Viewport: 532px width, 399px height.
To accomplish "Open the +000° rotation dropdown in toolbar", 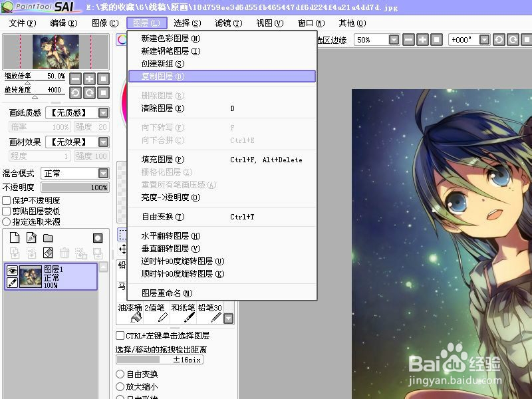I will (485, 40).
